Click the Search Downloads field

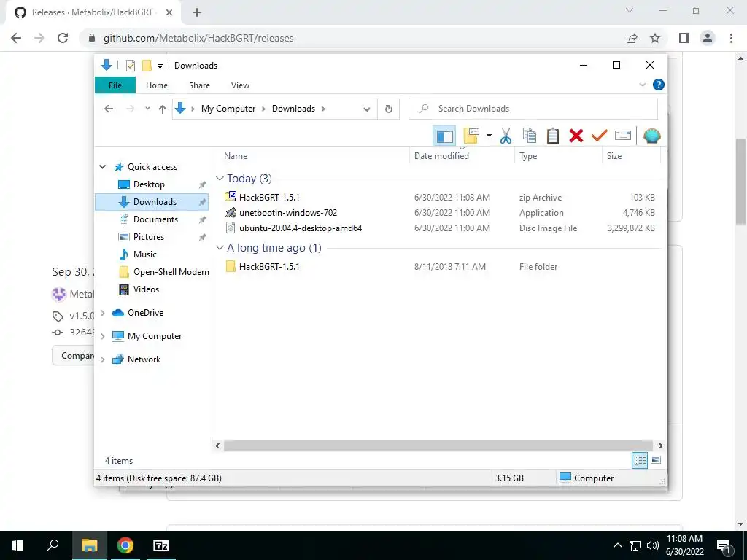tap(533, 109)
